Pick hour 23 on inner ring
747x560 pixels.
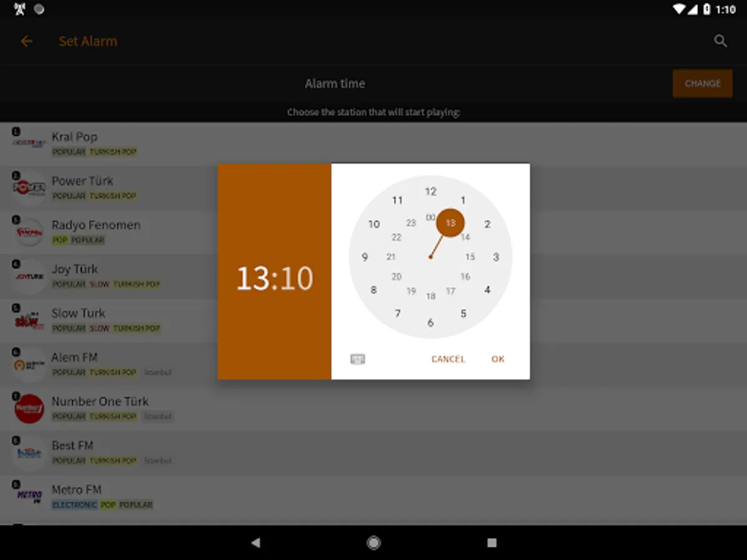(x=411, y=223)
